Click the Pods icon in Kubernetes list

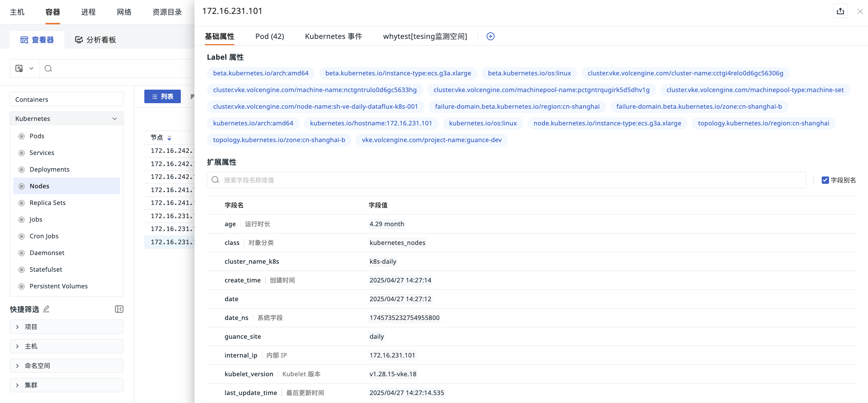[22, 136]
